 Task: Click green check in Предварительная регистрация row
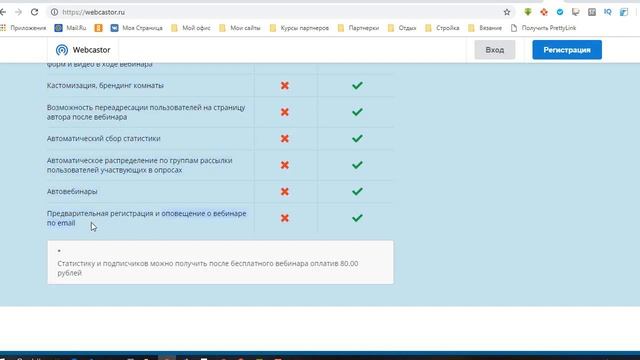(x=357, y=218)
